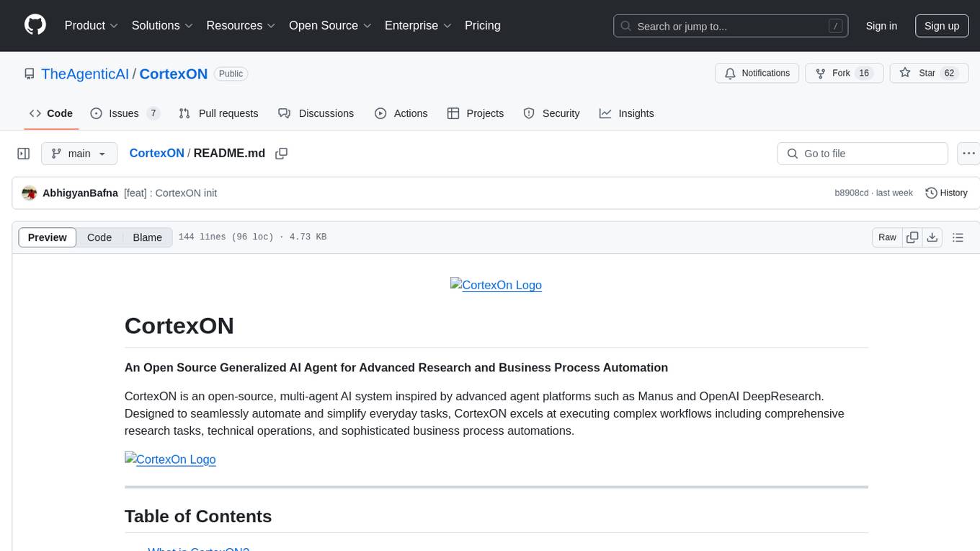The height and width of the screenshot is (551, 980).
Task: Click the Fork count 16
Action: (x=865, y=74)
